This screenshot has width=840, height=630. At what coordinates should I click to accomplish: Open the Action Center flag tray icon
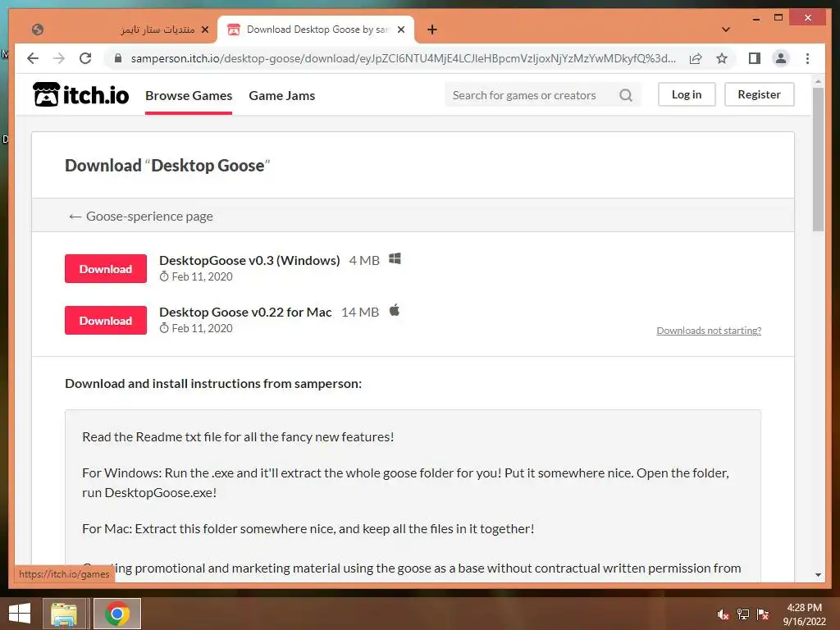pos(763,614)
